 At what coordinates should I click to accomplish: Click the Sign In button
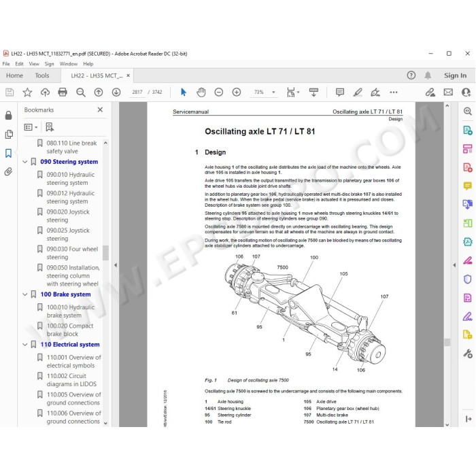455,75
